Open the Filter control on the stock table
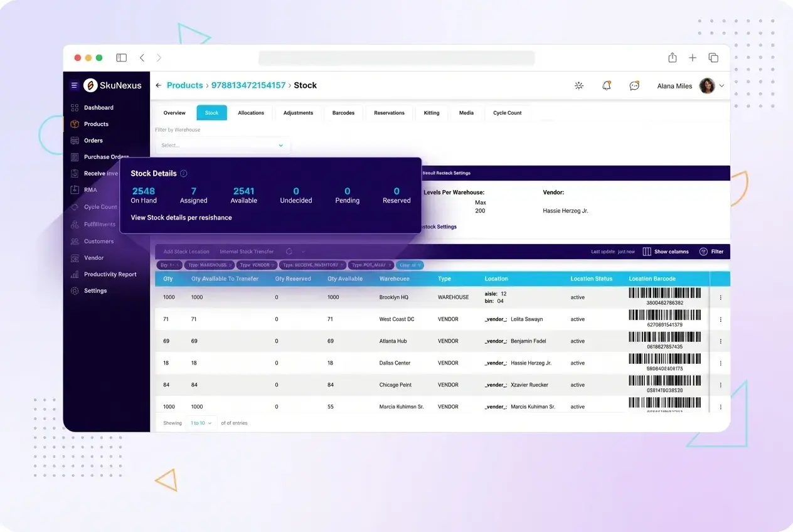 tap(711, 251)
